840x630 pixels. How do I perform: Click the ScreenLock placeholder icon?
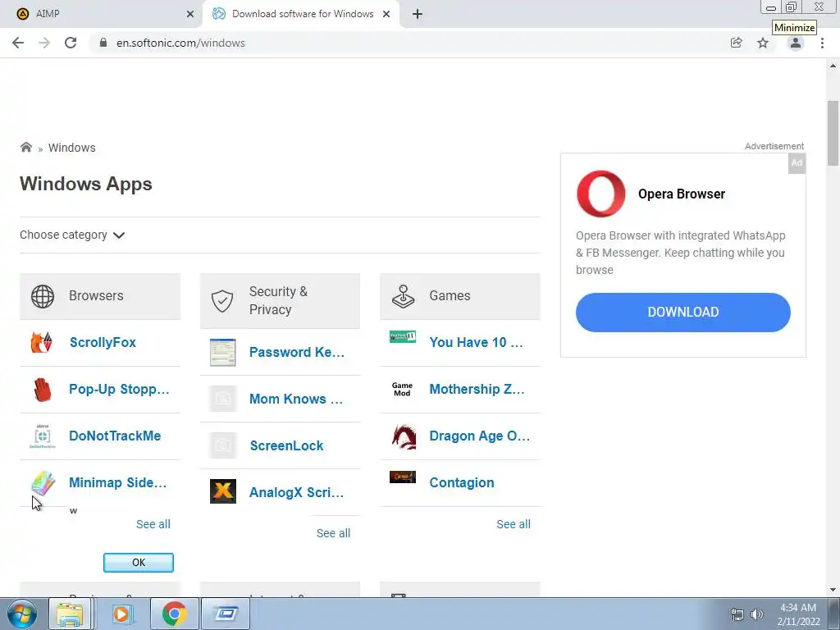223,445
